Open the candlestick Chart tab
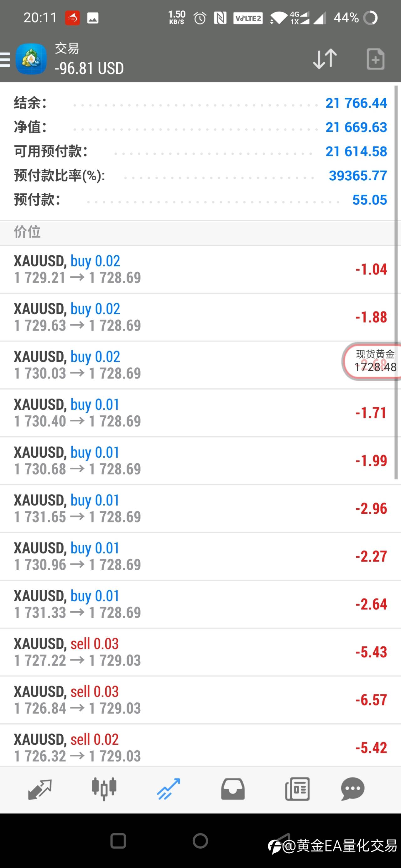The height and width of the screenshot is (868, 401). (x=104, y=789)
